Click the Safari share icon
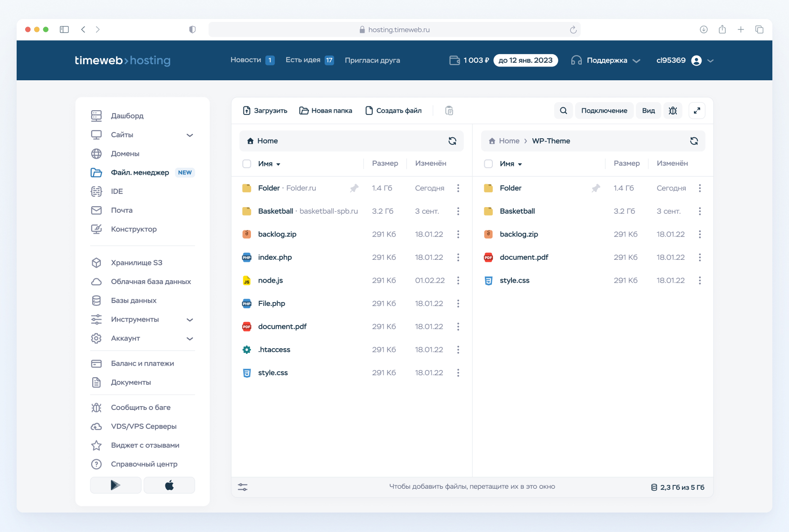This screenshot has width=789, height=532. point(722,29)
